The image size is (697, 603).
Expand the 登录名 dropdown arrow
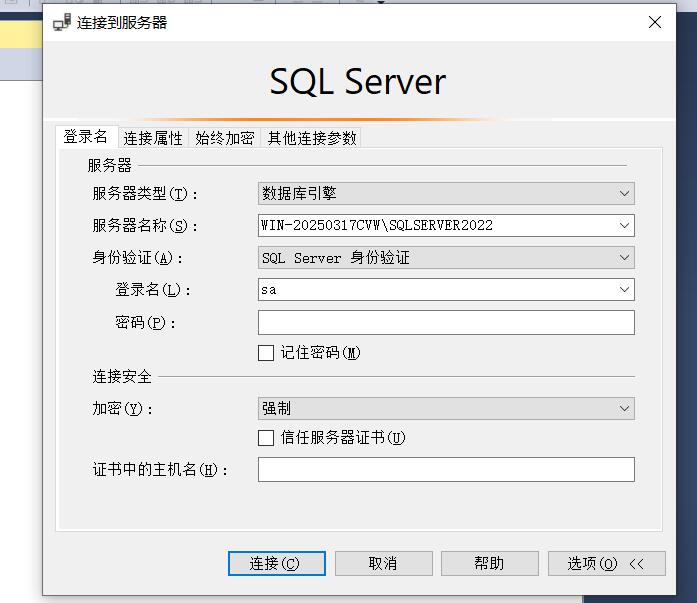624,290
